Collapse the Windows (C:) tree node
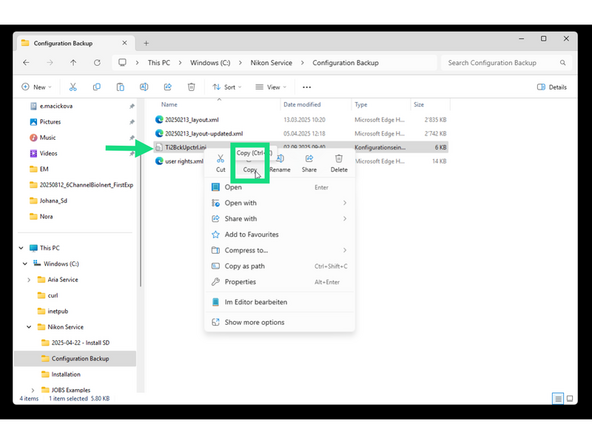Viewport: 592px width, 444px height. (x=25, y=264)
